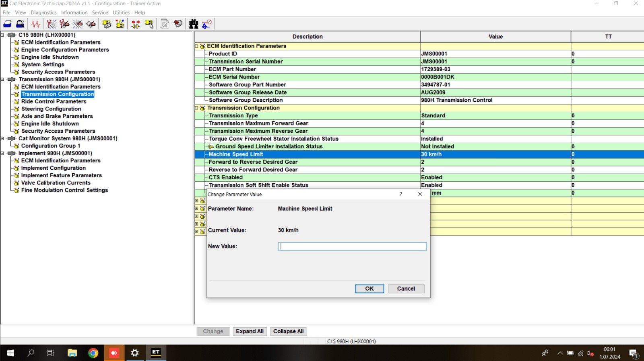
Task: Open Print Preview from the toolbar
Action: (x=20, y=24)
